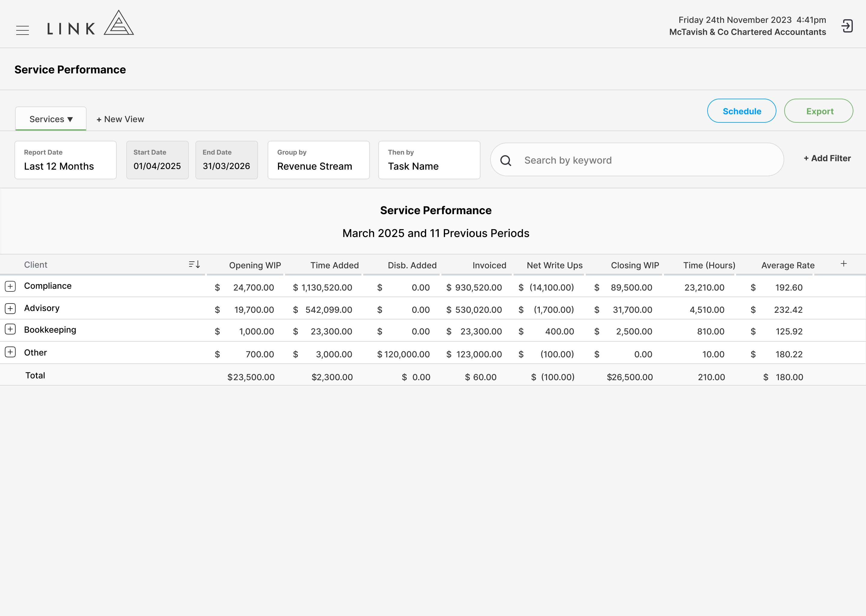This screenshot has width=866, height=616.
Task: Click the Client column header
Action: pos(36,265)
